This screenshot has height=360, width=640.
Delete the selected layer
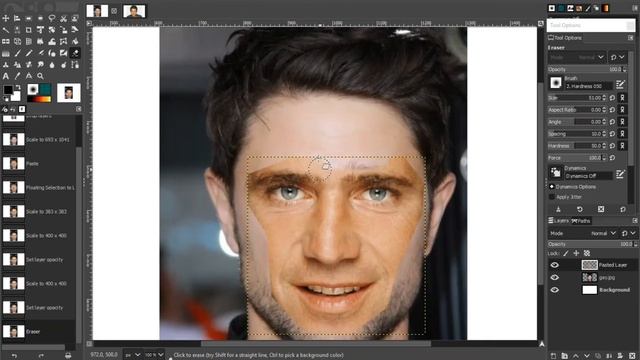click(632, 356)
